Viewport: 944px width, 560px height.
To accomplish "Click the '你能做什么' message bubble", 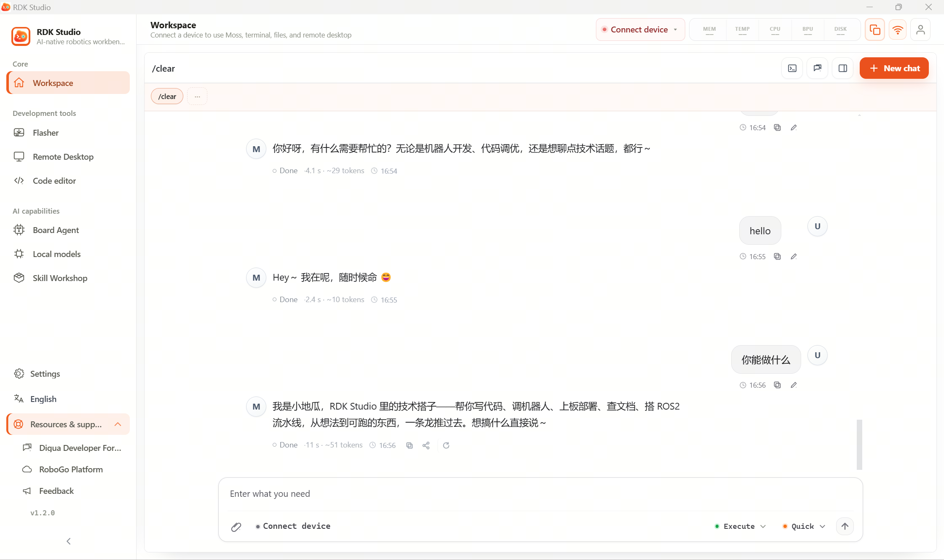I will click(766, 359).
